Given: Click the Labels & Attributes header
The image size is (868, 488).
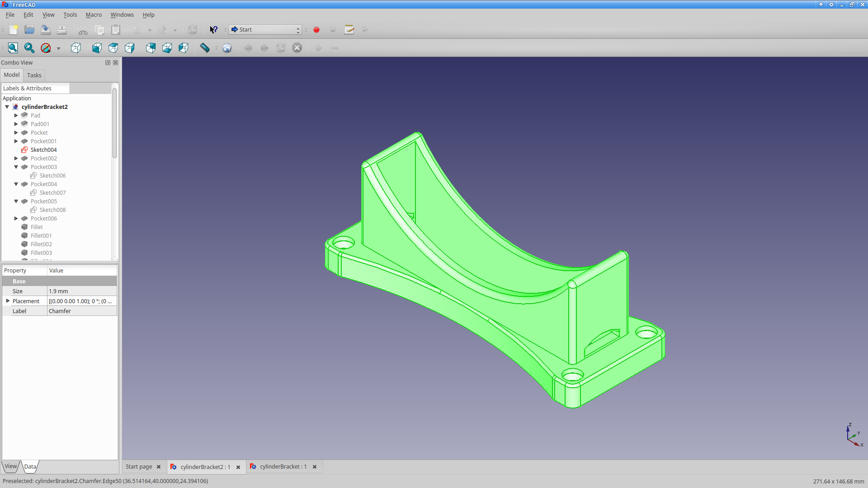Looking at the screenshot, I should pyautogui.click(x=36, y=89).
